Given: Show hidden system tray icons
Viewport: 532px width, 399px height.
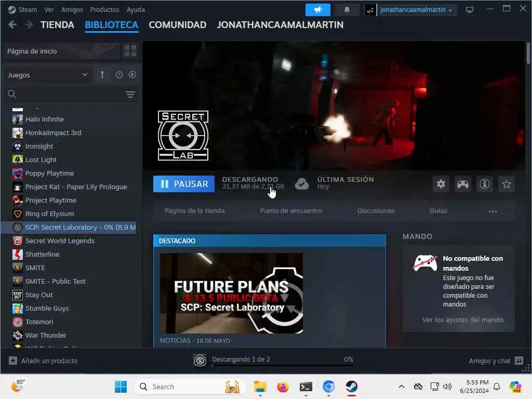Looking at the screenshot, I should [x=402, y=387].
